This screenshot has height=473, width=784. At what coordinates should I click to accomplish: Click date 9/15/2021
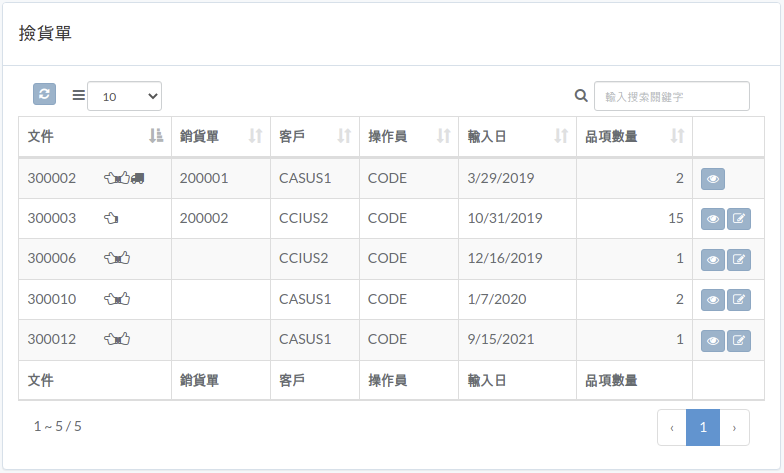pyautogui.click(x=501, y=339)
